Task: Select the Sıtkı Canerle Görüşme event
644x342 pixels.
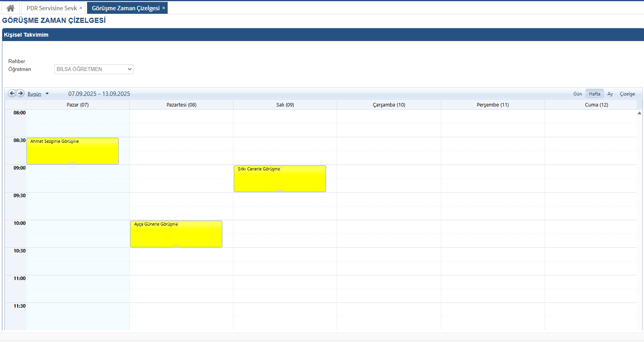Action: point(280,179)
